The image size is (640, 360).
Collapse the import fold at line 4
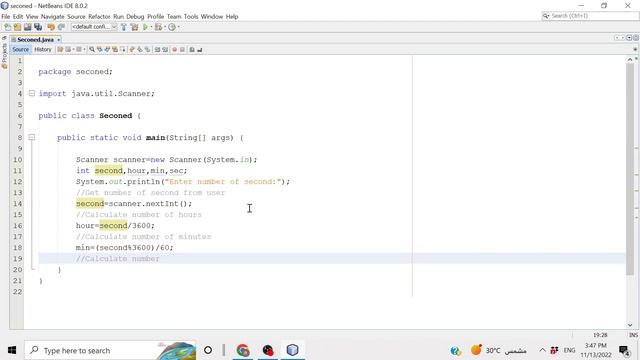coord(32,93)
